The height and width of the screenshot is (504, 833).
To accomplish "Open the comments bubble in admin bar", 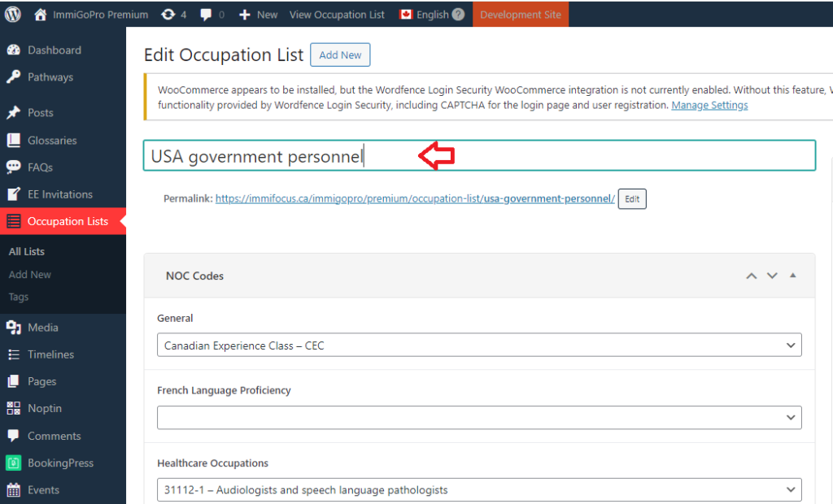I will [212, 15].
